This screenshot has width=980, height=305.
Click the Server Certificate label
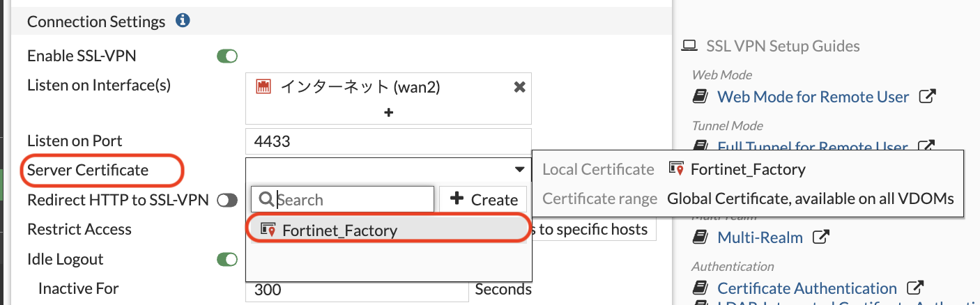(x=88, y=170)
